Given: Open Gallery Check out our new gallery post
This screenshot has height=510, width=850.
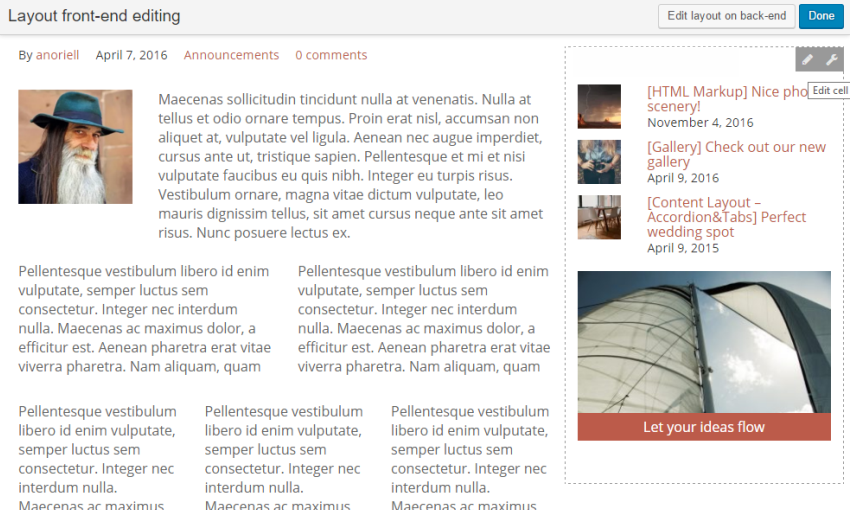Looking at the screenshot, I should click(736, 154).
